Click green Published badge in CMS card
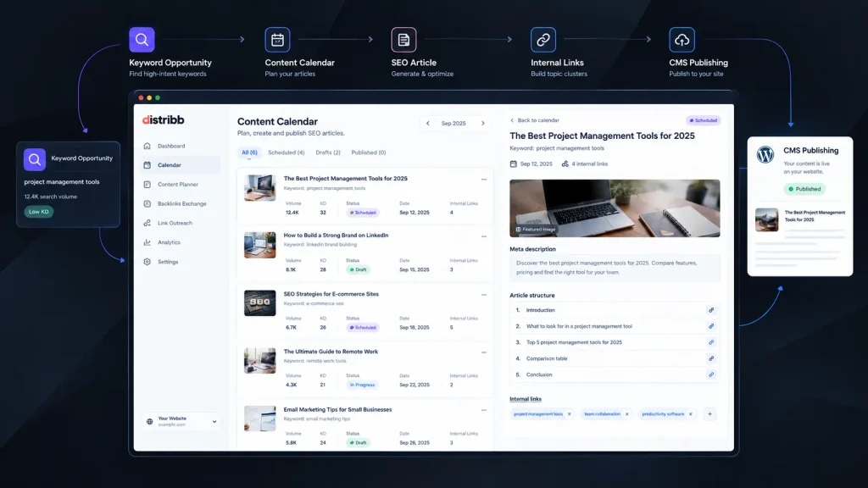The image size is (868, 488). click(x=804, y=189)
